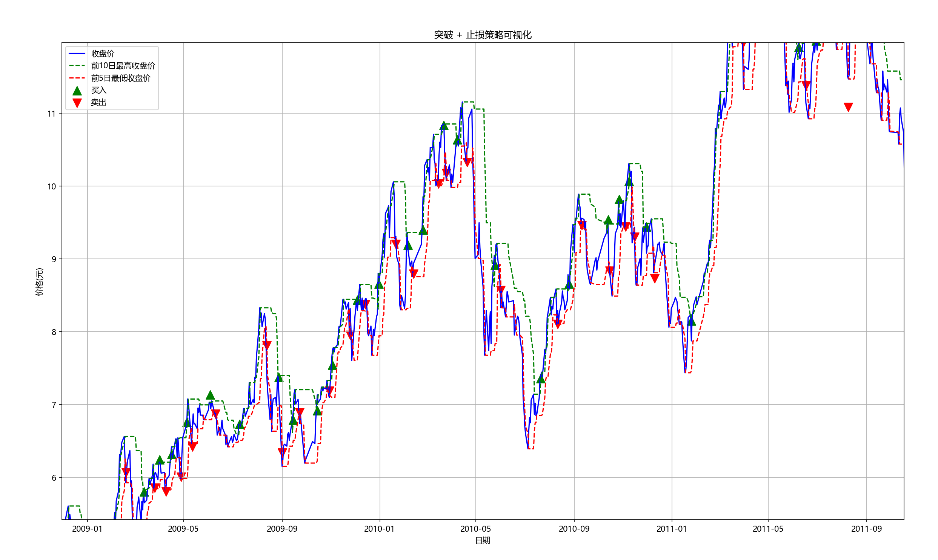Click the x-axis date label 2010-09

[x=574, y=529]
